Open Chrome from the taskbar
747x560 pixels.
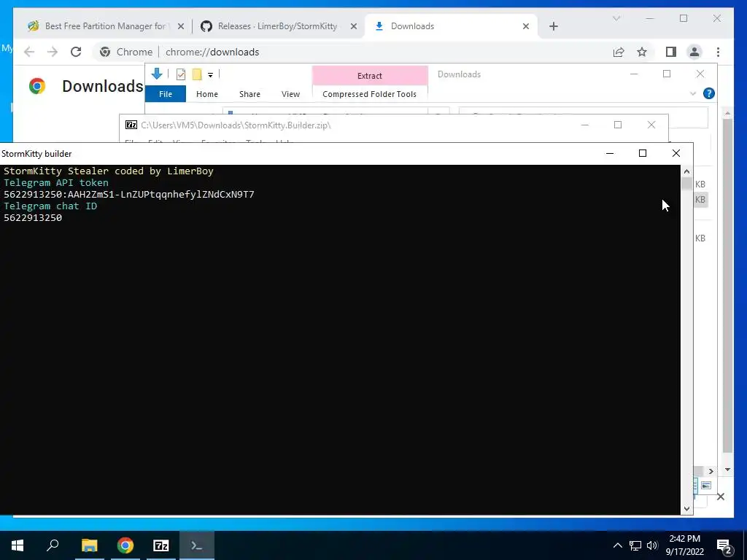pyautogui.click(x=125, y=545)
